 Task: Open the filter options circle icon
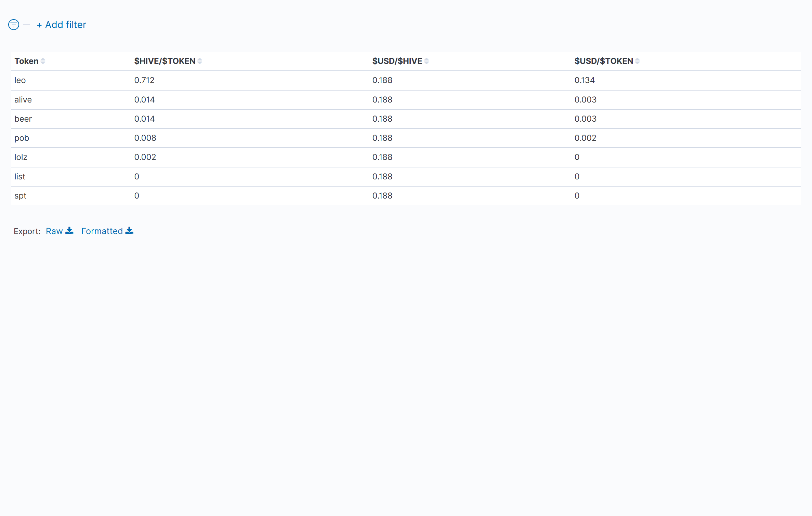14,25
